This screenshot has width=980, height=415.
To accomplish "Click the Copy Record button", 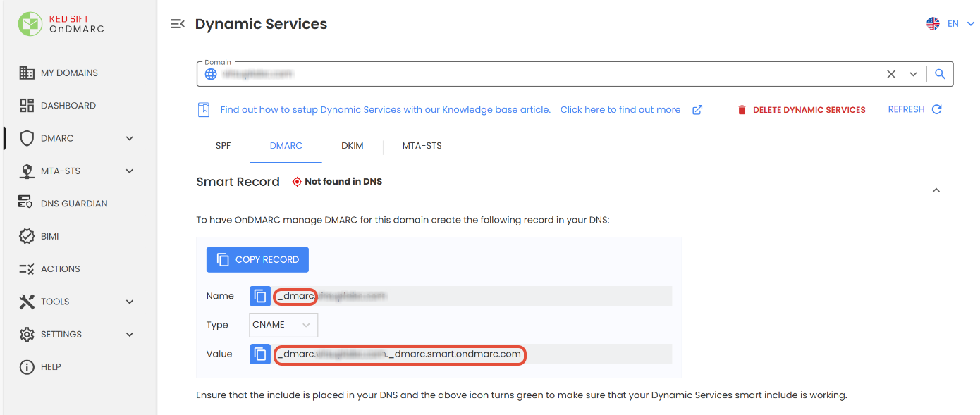I will 257,259.
